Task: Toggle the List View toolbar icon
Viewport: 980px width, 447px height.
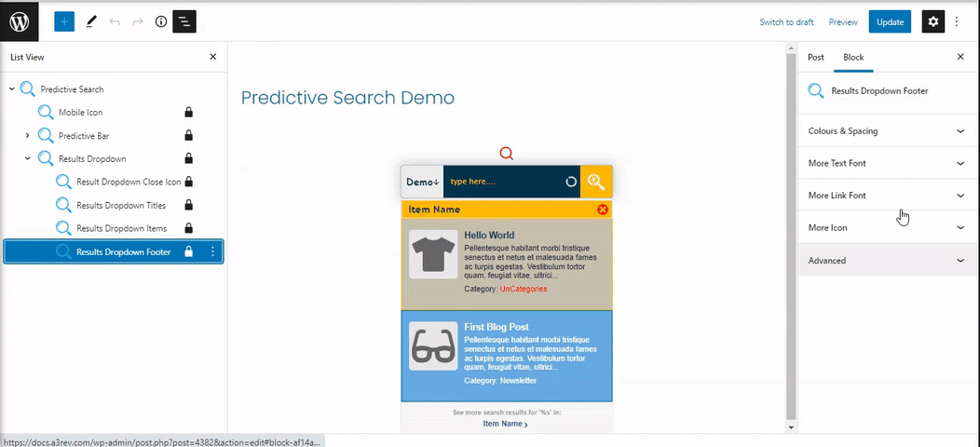Action: pyautogui.click(x=184, y=21)
